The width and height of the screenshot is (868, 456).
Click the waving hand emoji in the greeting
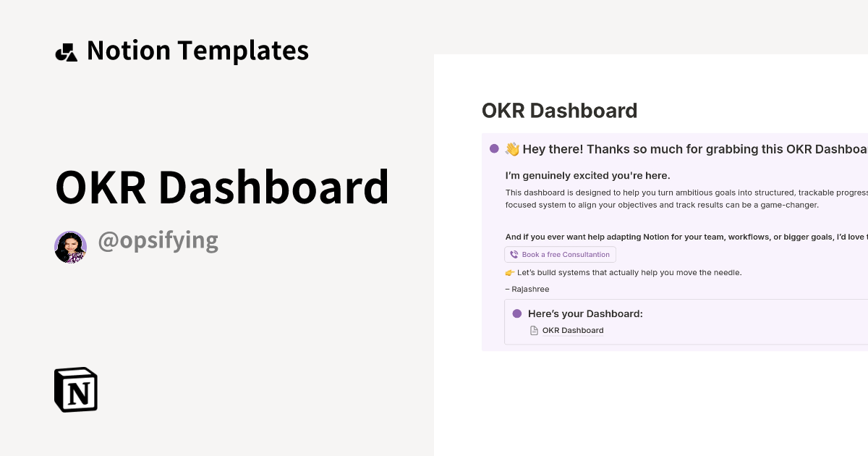pyautogui.click(x=511, y=148)
